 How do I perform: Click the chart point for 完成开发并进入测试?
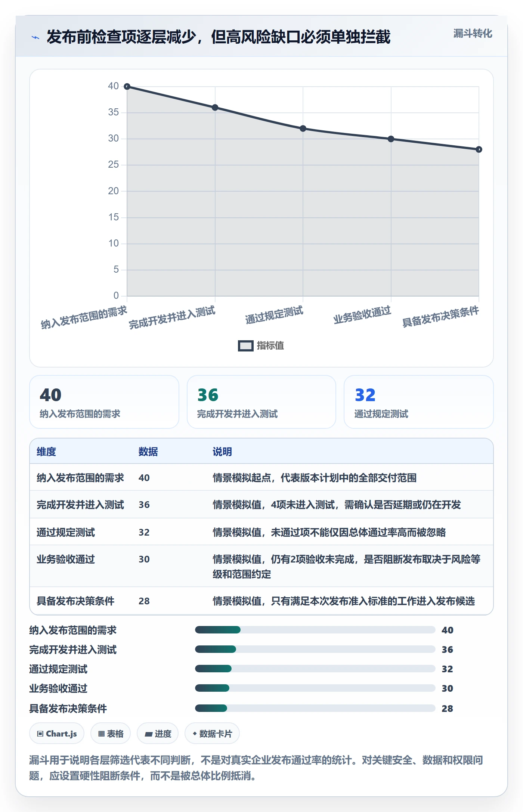(215, 108)
